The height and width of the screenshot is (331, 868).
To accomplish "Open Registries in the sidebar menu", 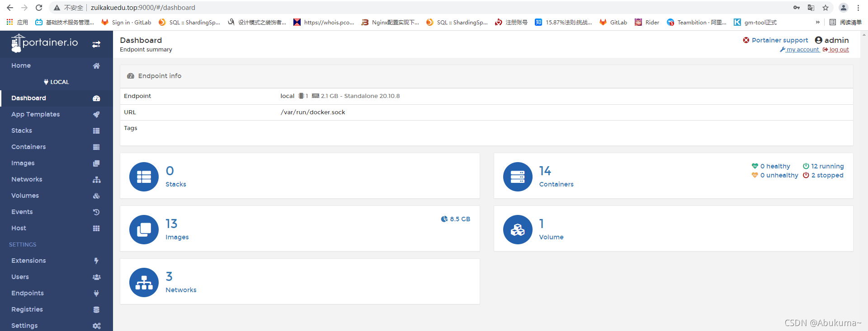I will click(57, 309).
